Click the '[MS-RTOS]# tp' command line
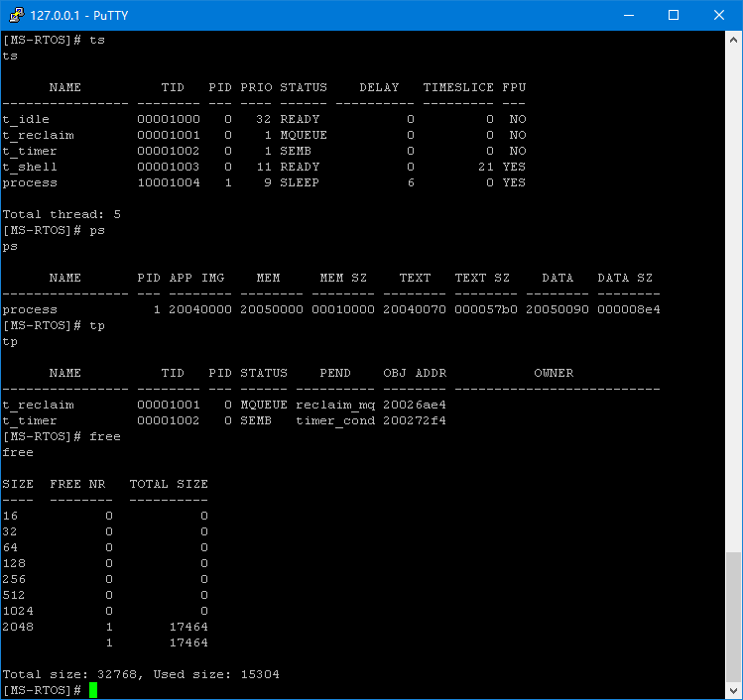743x700 pixels. point(54,326)
